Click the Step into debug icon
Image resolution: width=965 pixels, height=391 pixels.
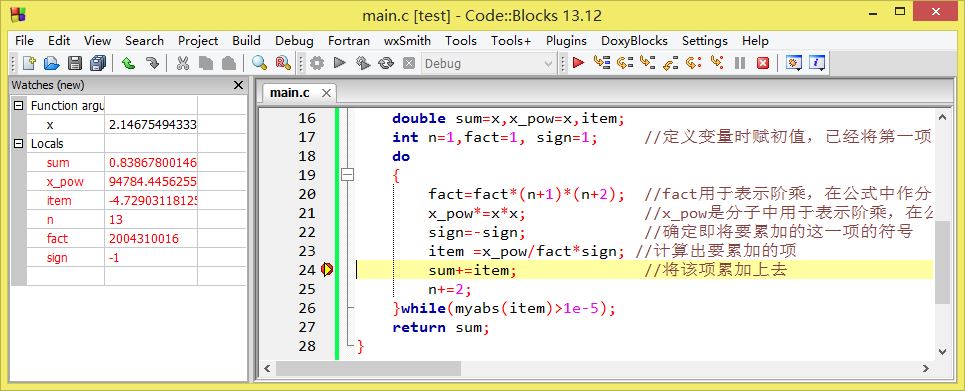tap(647, 63)
